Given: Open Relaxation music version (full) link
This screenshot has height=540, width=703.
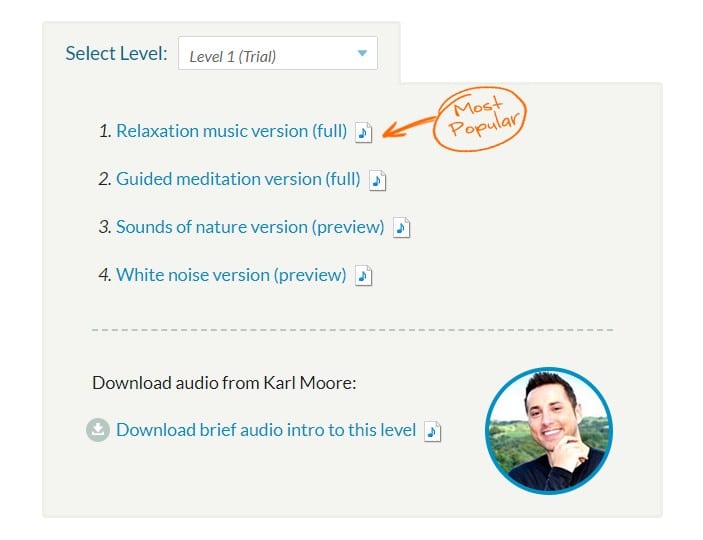Looking at the screenshot, I should pos(231,131).
